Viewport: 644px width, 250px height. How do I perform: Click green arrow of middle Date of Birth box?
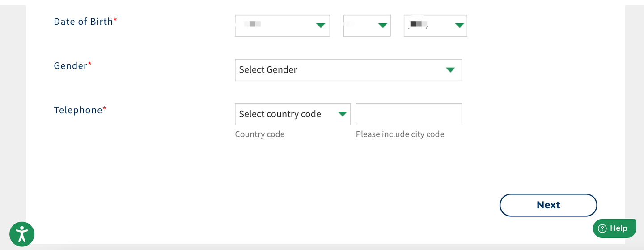point(382,26)
